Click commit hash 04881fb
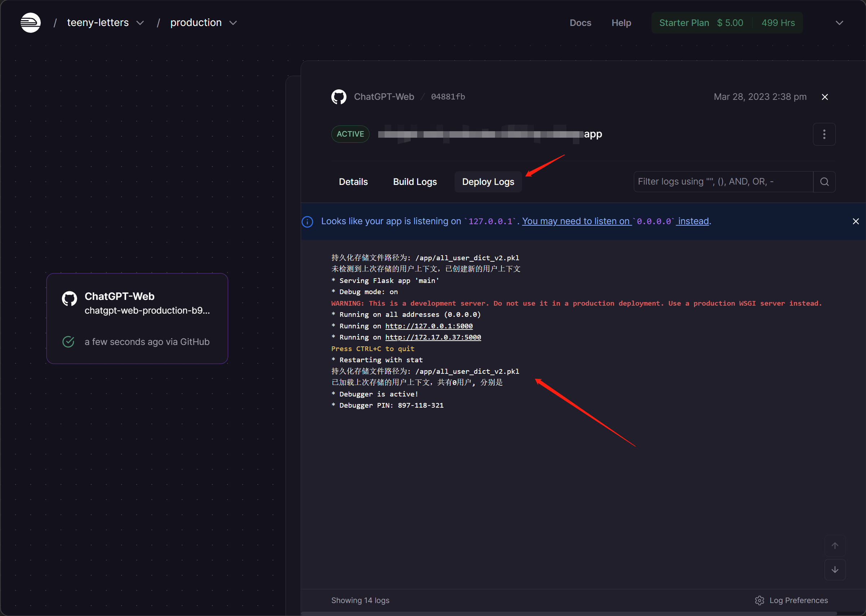Image resolution: width=866 pixels, height=616 pixels. (x=448, y=97)
